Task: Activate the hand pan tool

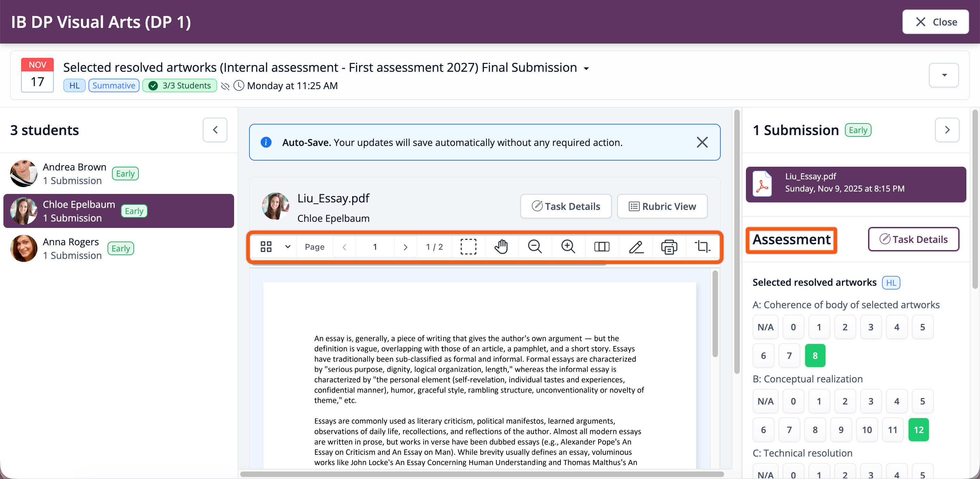Action: tap(502, 247)
